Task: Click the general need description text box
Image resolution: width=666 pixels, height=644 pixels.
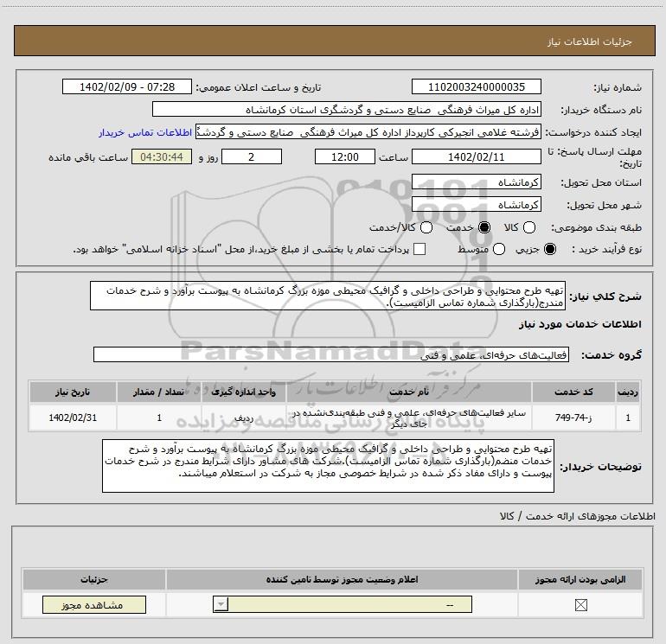Action: (x=328, y=296)
